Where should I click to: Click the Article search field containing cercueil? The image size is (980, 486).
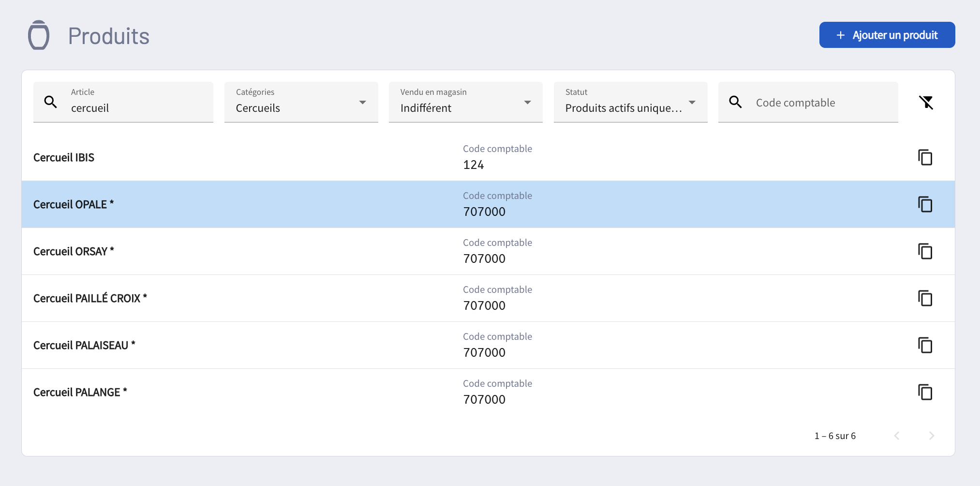(x=123, y=102)
